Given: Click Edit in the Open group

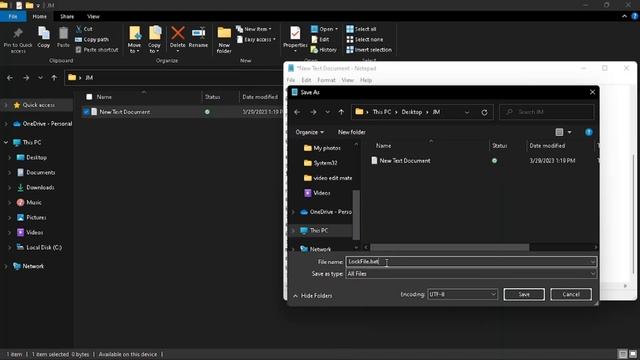Looking at the screenshot, I should (320, 40).
